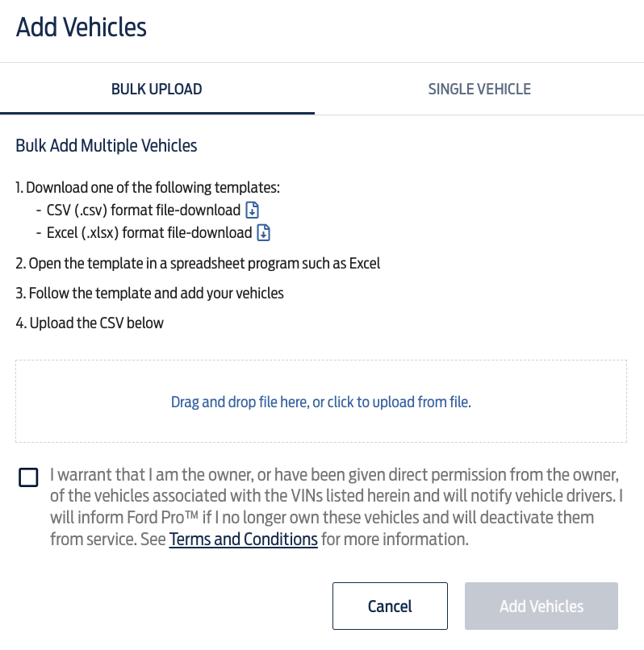Cancel adding vehicles
The width and height of the screenshot is (644, 650).
point(390,606)
